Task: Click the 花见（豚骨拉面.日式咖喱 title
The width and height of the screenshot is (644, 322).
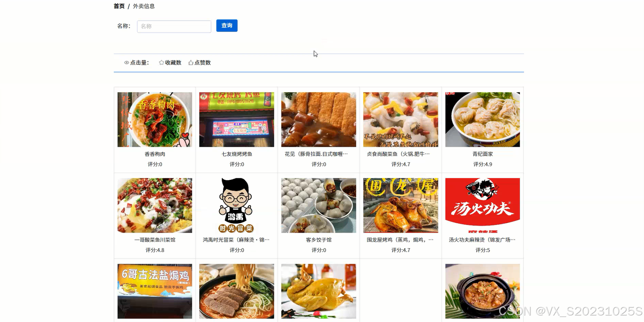Action: pyautogui.click(x=316, y=154)
